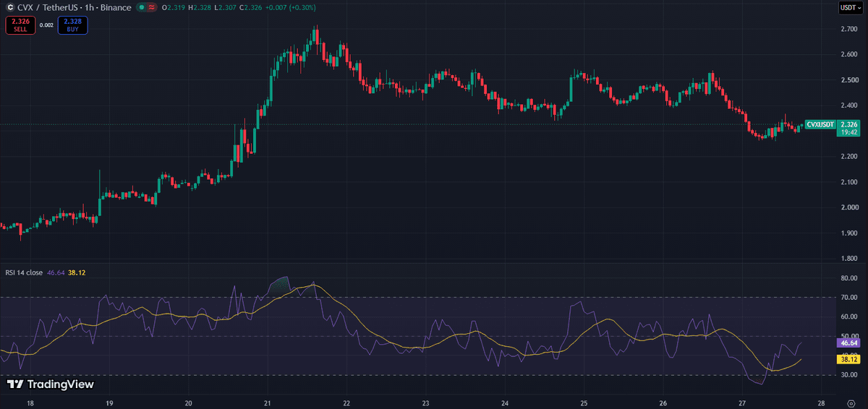Click the blue 2.328 BUY button
The image size is (868, 409).
point(73,25)
